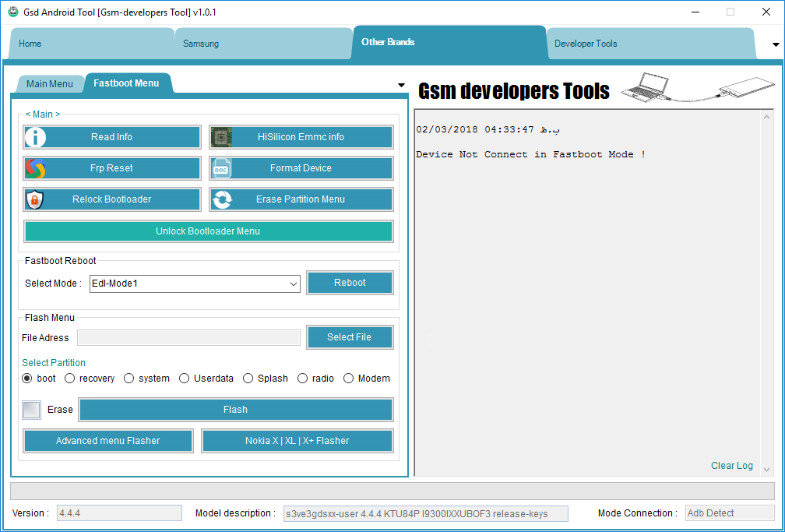The width and height of the screenshot is (785, 532).
Task: Switch to the Samsung tab
Action: pos(200,44)
